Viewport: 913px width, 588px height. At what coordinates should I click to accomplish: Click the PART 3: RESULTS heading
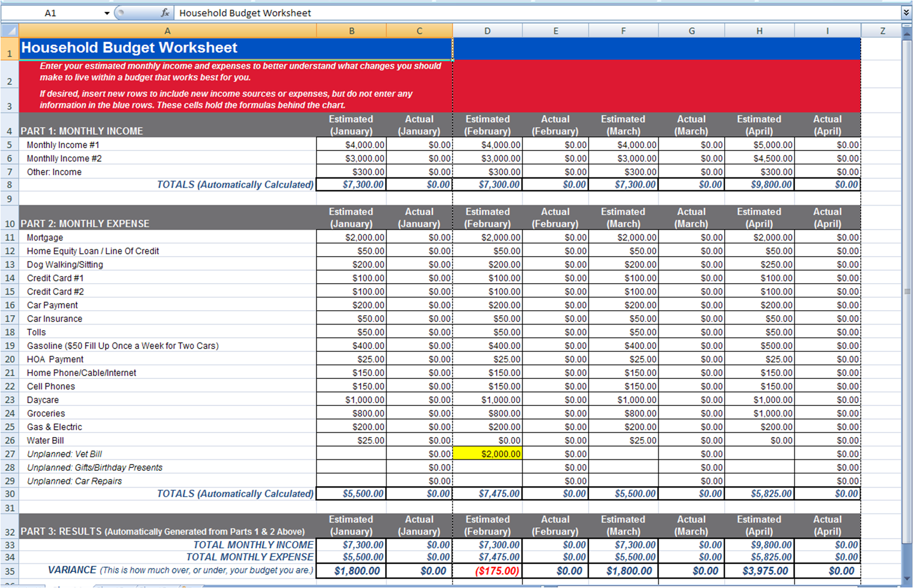(163, 531)
